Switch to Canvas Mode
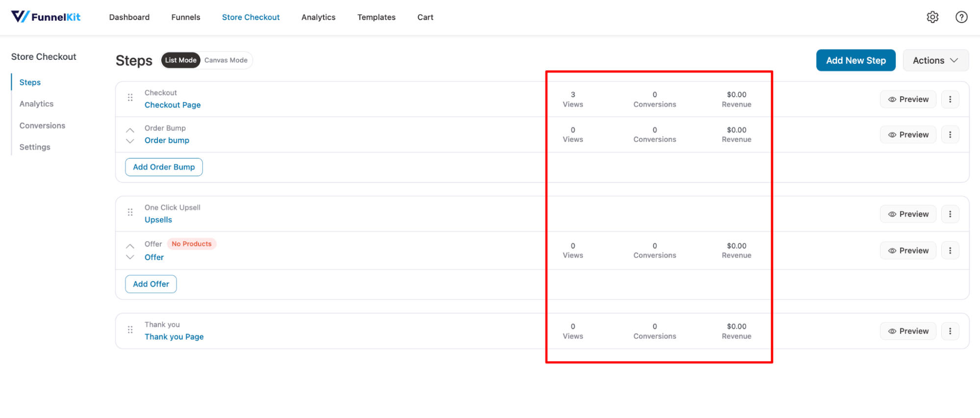Image resolution: width=980 pixels, height=418 pixels. pyautogui.click(x=226, y=60)
